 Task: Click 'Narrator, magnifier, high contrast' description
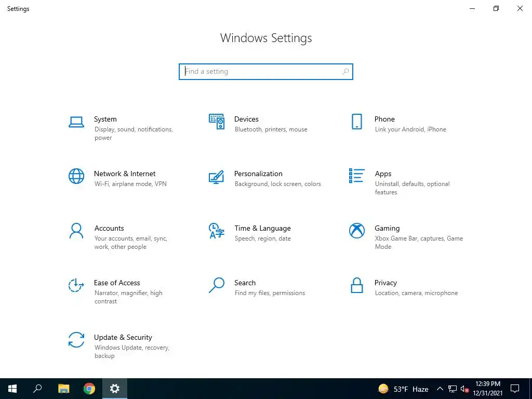point(128,297)
